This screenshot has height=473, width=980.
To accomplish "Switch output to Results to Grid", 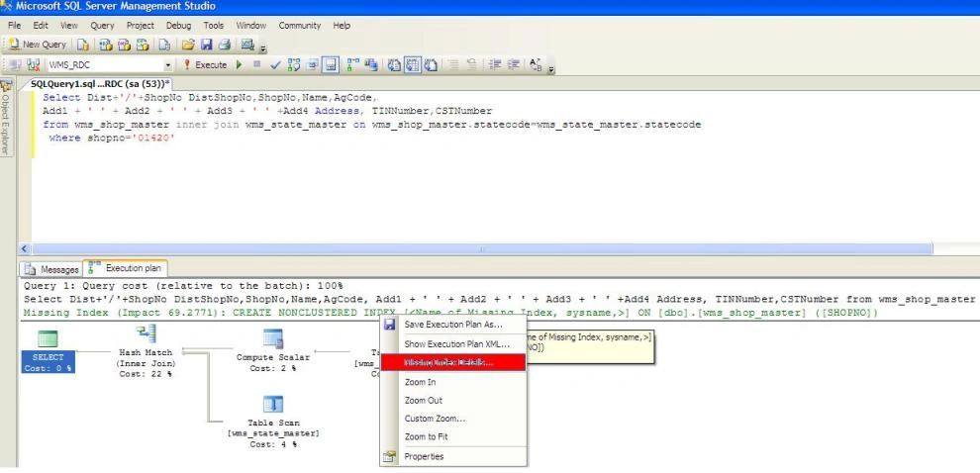I will (412, 65).
